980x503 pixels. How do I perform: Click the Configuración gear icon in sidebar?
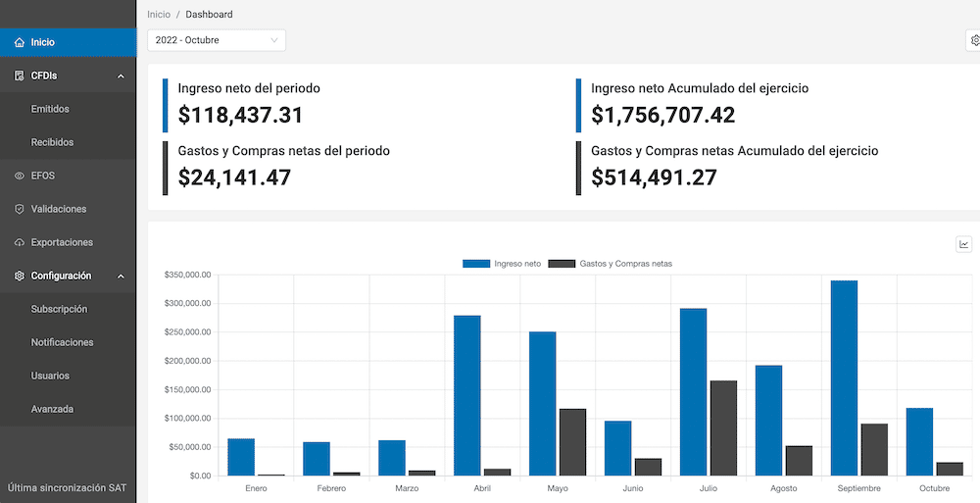(20, 277)
